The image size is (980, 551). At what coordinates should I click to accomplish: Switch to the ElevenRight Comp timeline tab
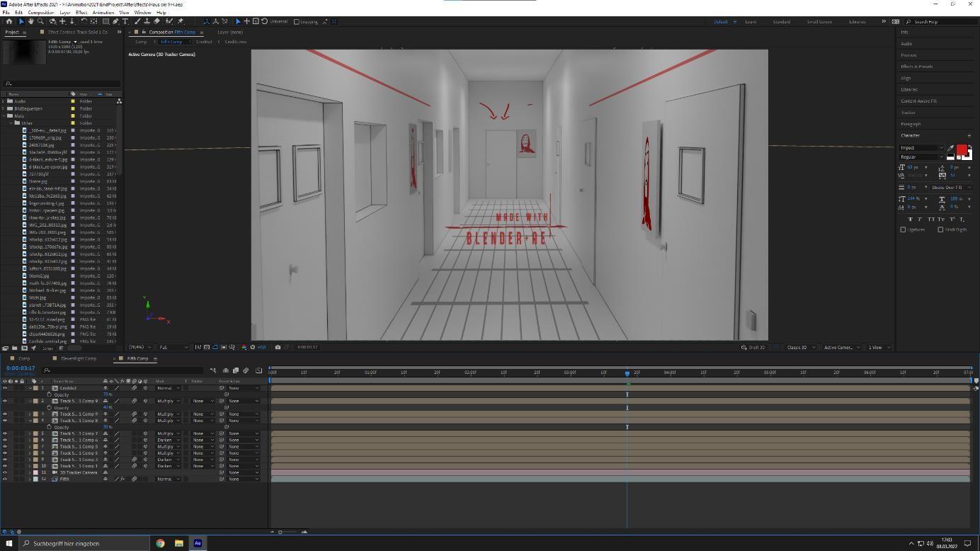point(79,358)
